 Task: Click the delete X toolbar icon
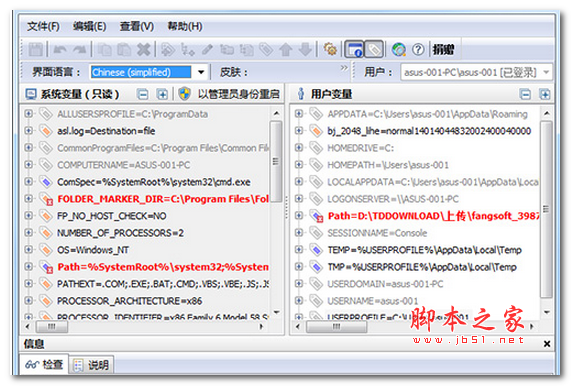click(143, 49)
